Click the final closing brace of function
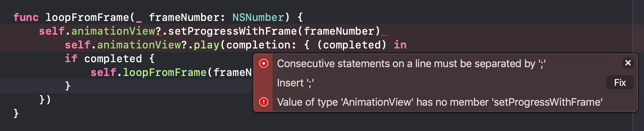The width and height of the screenshot is (644, 131). pyautogui.click(x=16, y=113)
